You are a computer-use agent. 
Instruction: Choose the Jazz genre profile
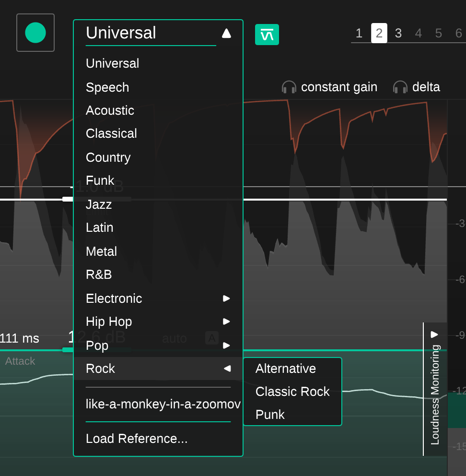[x=99, y=204]
